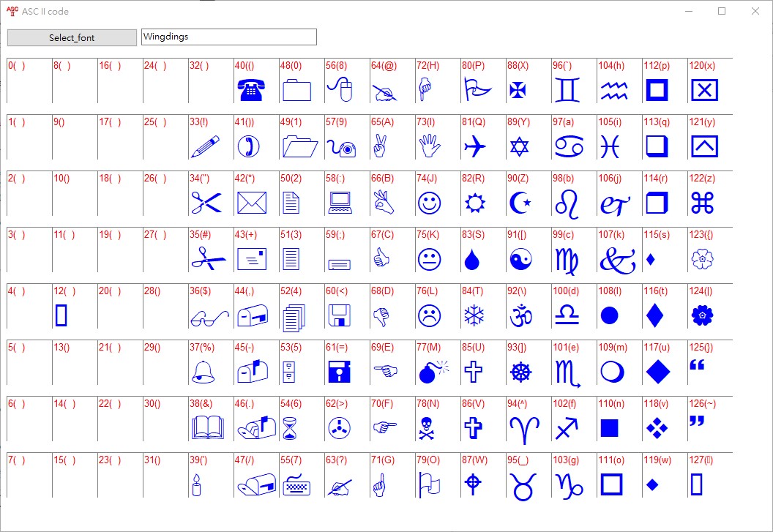Image resolution: width=773 pixels, height=532 pixels.
Task: Click the yin yang symbol under 91([)
Action: [520, 259]
